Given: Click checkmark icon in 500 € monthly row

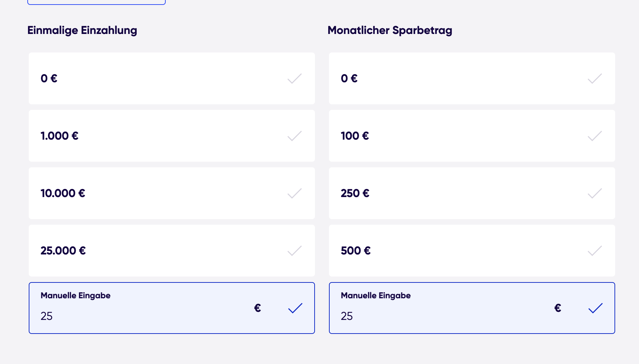Looking at the screenshot, I should point(595,251).
